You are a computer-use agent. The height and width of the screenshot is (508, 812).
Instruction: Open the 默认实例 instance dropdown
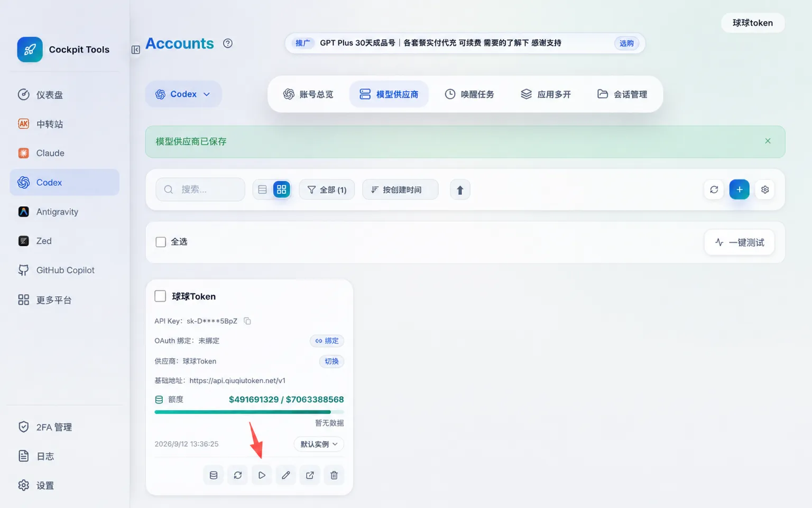pos(319,444)
